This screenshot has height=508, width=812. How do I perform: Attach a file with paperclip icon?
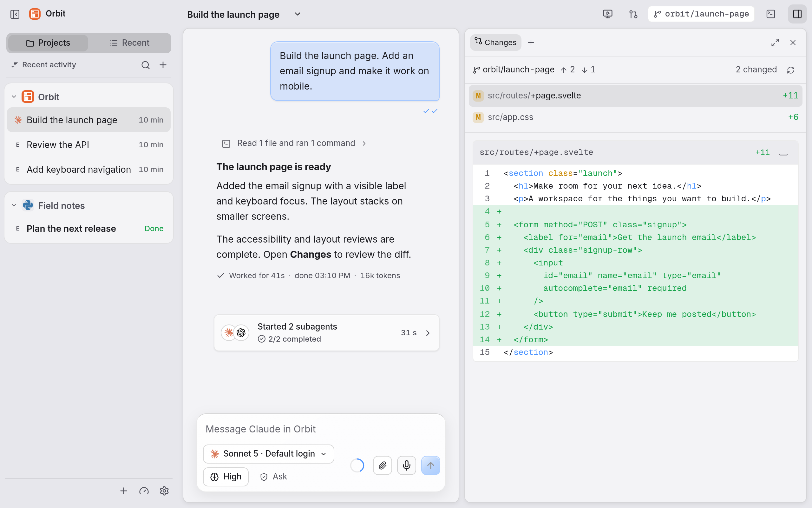[x=383, y=465]
